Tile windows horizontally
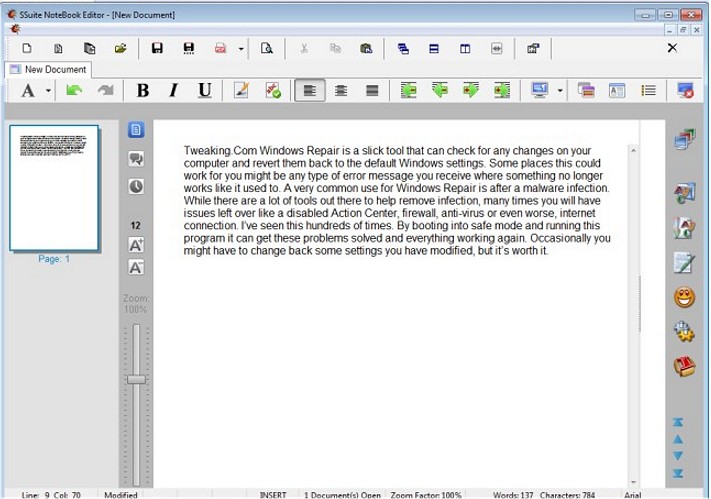The width and height of the screenshot is (711, 499). (x=434, y=49)
